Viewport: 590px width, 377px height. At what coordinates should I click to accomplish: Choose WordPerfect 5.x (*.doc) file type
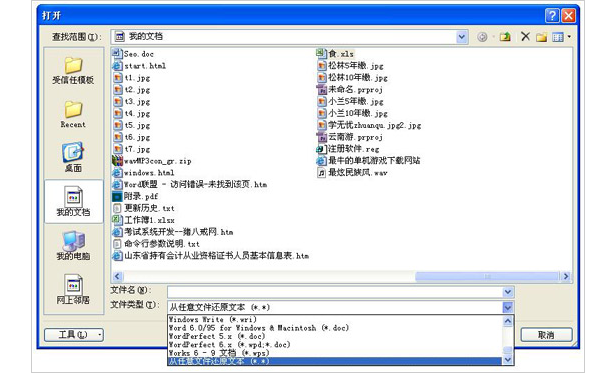(335, 336)
